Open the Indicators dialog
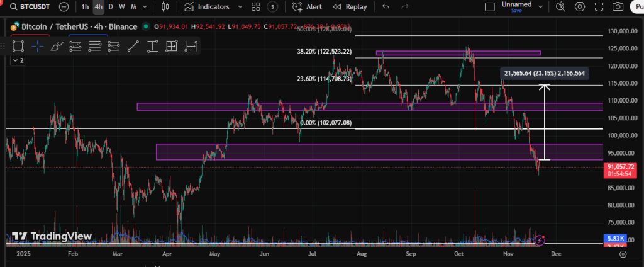644x267 pixels. click(x=207, y=7)
